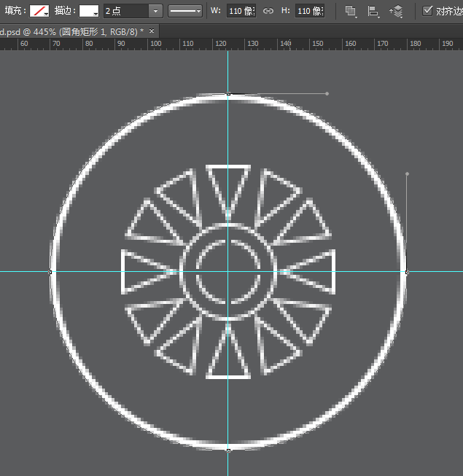Click the W width input field
The height and width of the screenshot is (476, 463).
click(x=241, y=12)
